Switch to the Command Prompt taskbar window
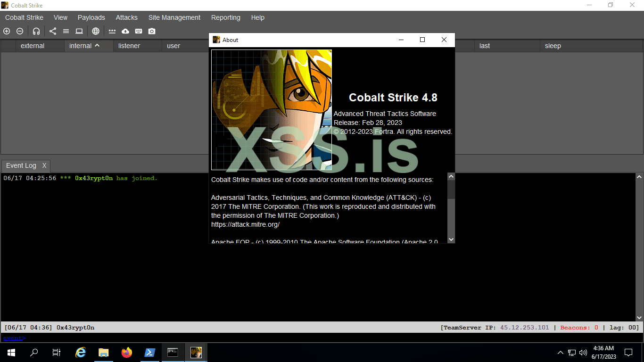This screenshot has height=362, width=644. click(173, 353)
